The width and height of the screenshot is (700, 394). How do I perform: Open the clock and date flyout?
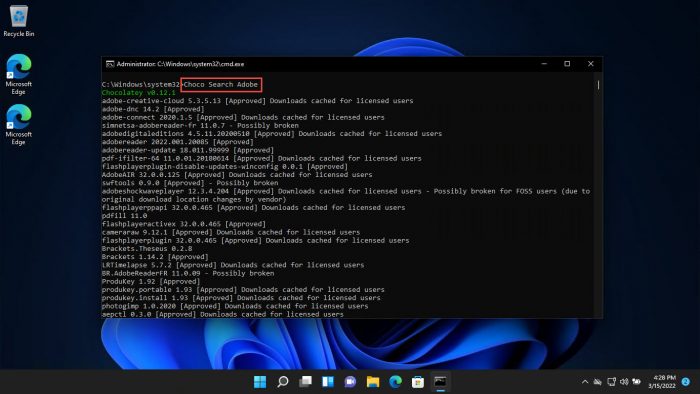662,382
